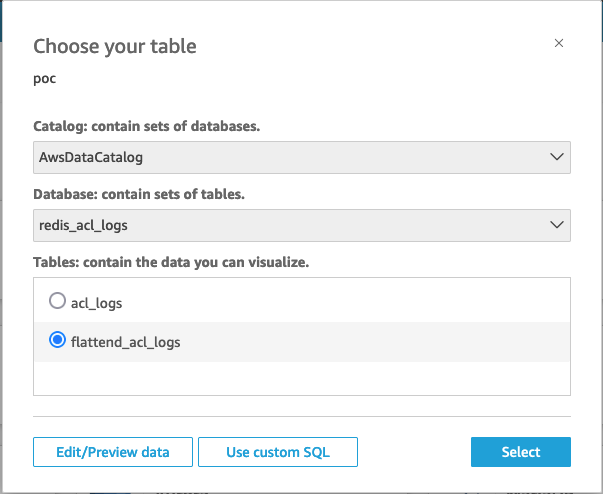603x494 pixels.
Task: Open the Use custom SQL option
Action: click(277, 452)
